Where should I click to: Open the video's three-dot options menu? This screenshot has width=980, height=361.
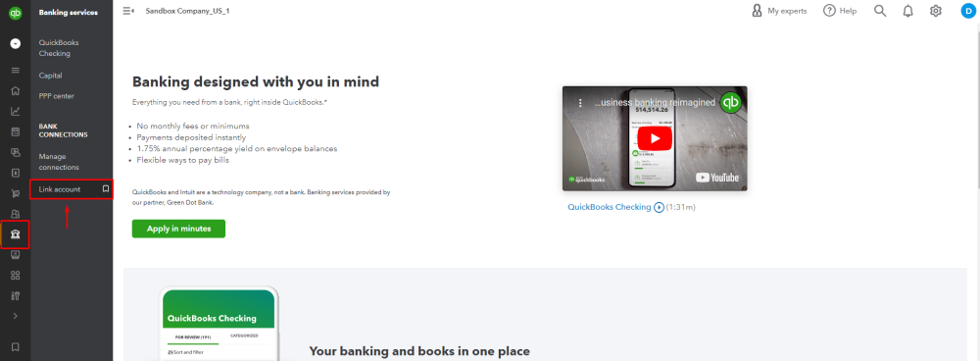tap(579, 103)
